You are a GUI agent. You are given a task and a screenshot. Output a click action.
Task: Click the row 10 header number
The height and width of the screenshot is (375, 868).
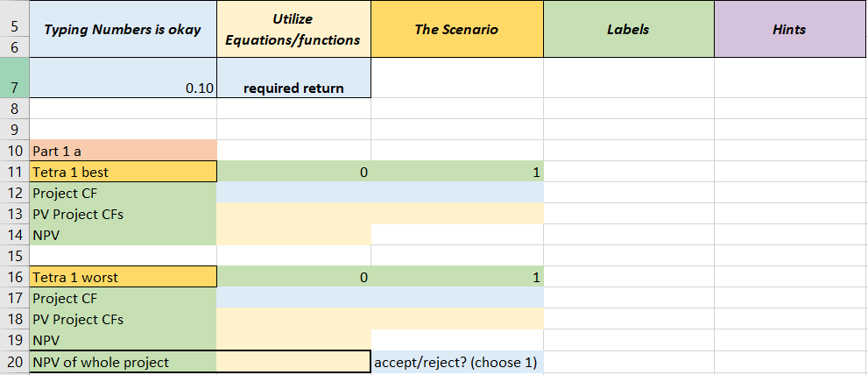14,151
